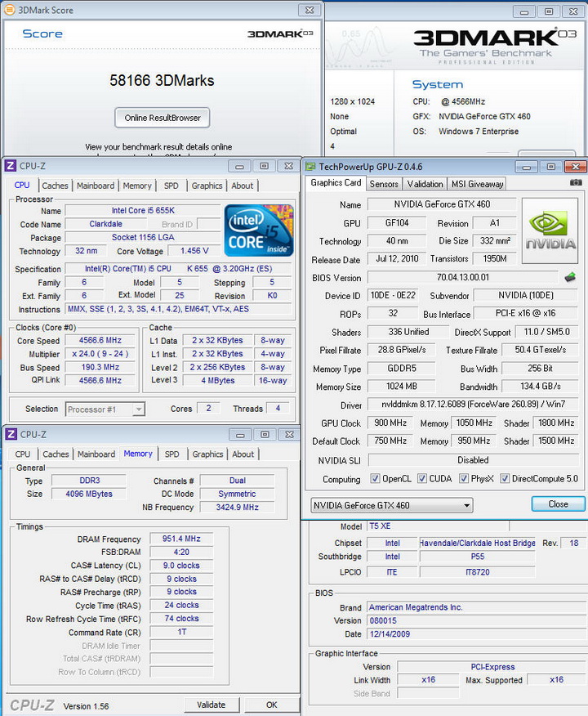The image size is (588, 716).
Task: Open the Validation tab in GPU-Z
Action: point(425,184)
